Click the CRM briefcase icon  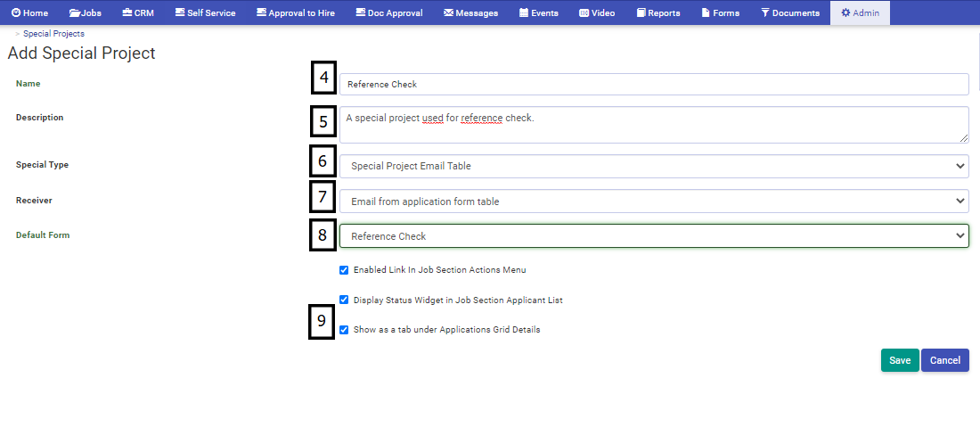127,12
